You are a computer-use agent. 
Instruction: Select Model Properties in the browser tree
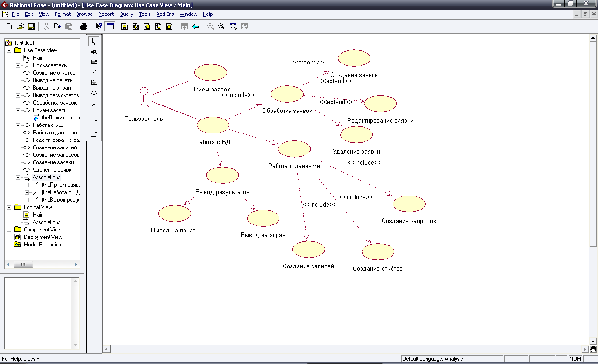click(42, 245)
